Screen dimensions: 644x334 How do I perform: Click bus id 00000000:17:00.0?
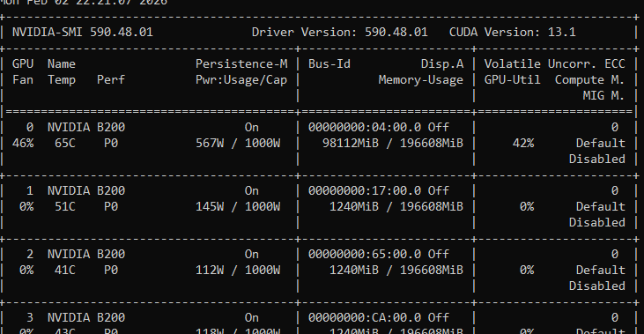click(x=365, y=190)
